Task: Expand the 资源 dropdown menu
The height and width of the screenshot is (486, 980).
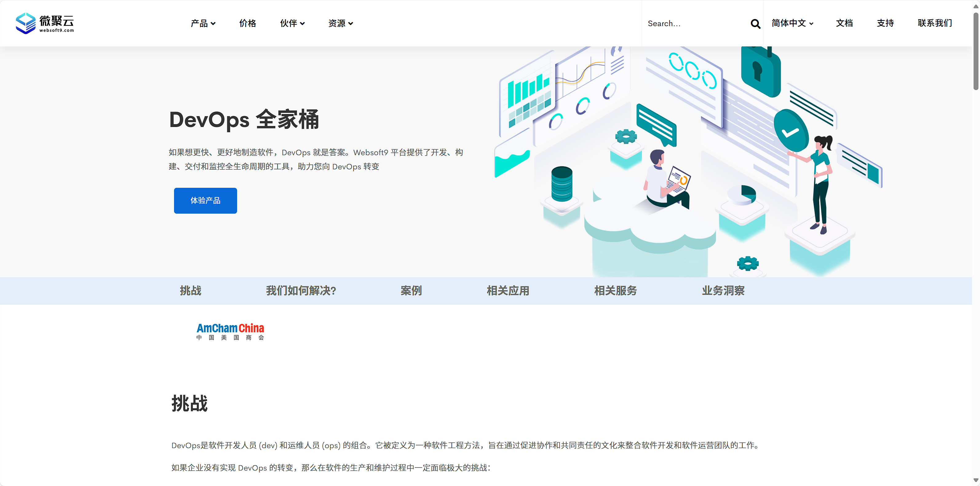Action: tap(340, 24)
